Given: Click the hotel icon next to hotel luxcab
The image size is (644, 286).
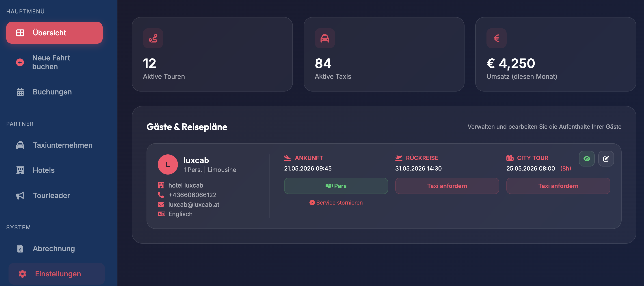Looking at the screenshot, I should point(161,185).
